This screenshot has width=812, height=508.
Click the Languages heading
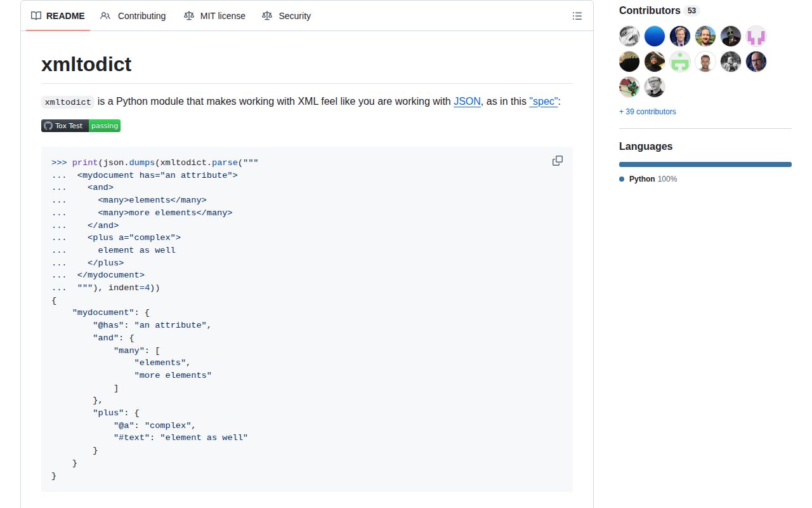[x=646, y=146]
